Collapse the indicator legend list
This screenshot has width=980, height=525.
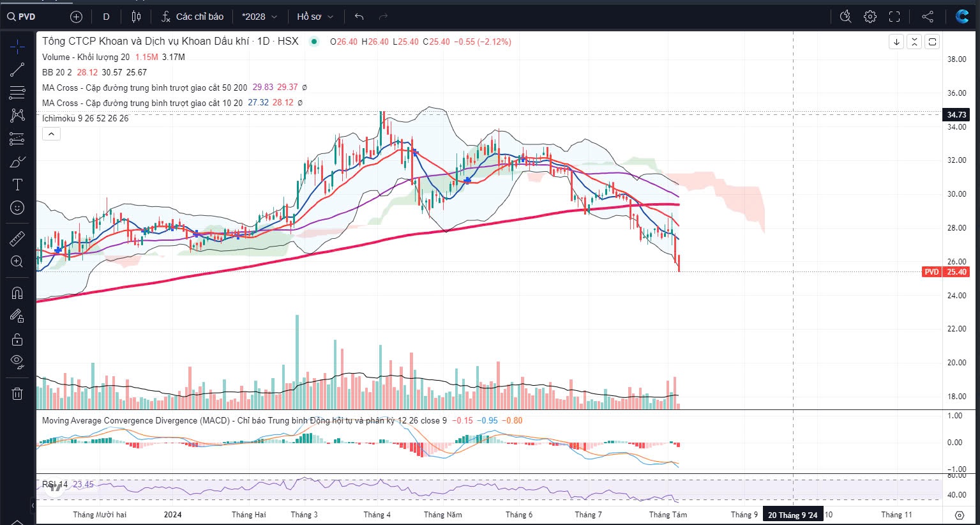(x=51, y=133)
